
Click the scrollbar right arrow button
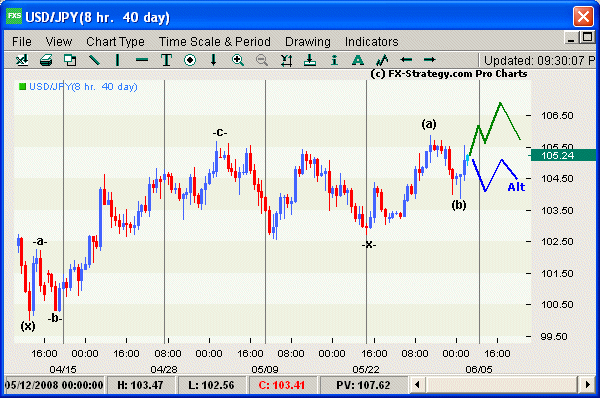[x=587, y=384]
